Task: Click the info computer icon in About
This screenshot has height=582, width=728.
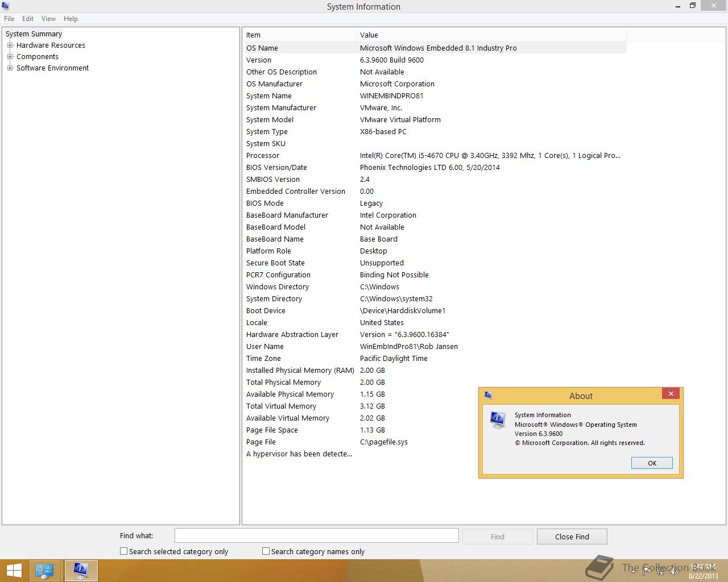Action: pos(498,420)
